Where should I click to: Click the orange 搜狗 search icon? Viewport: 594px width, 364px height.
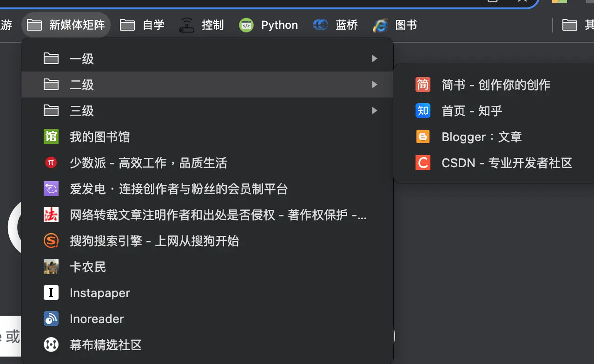[51, 240]
